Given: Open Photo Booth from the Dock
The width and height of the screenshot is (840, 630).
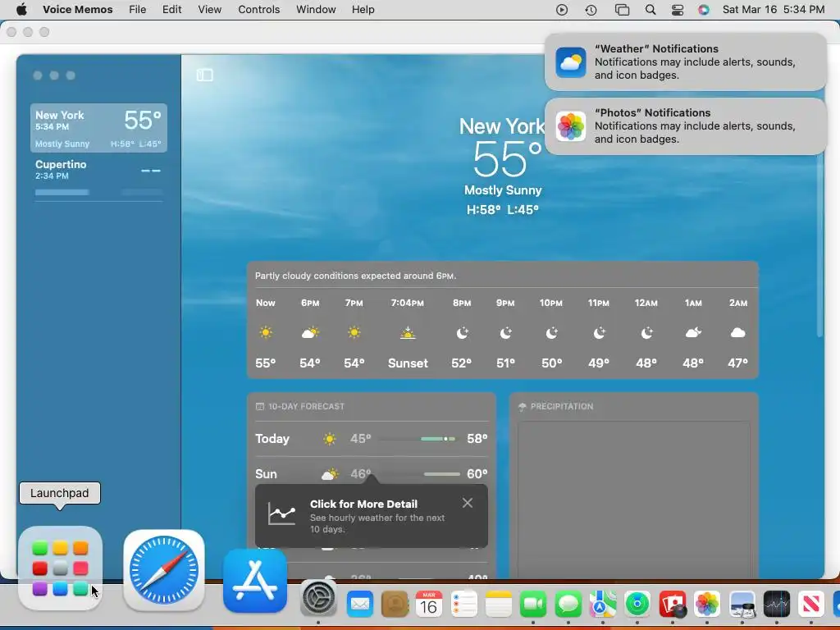Looking at the screenshot, I should tap(673, 605).
